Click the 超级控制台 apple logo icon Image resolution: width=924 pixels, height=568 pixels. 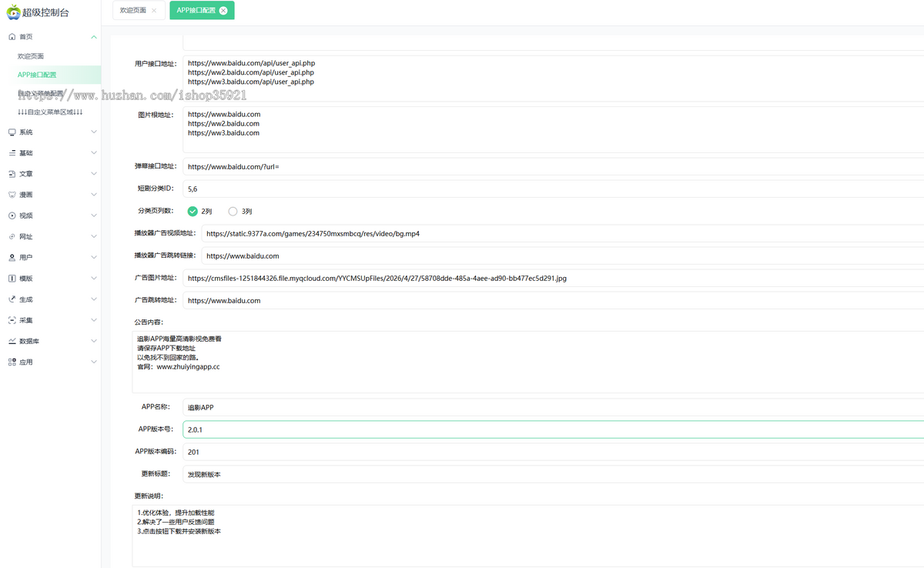(x=13, y=12)
